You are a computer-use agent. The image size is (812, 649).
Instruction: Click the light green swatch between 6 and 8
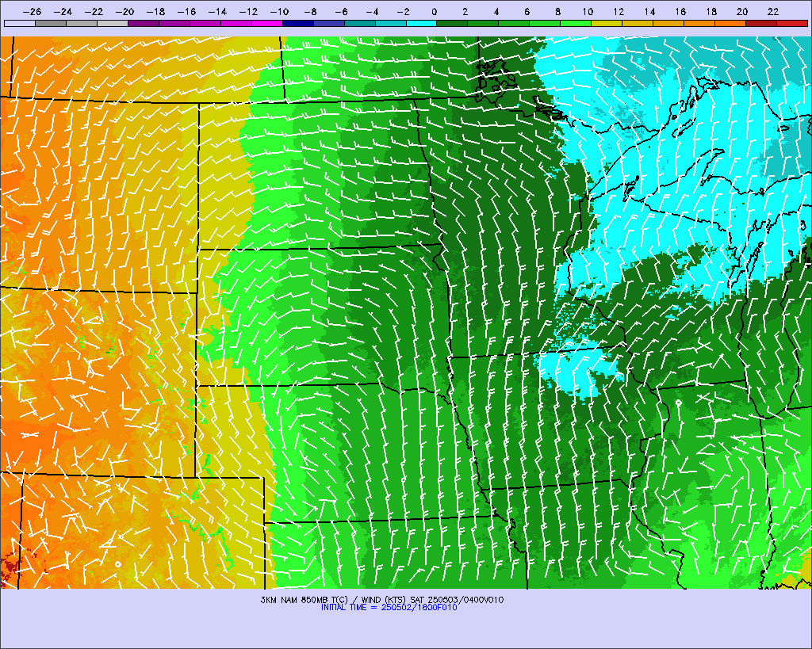pos(546,23)
